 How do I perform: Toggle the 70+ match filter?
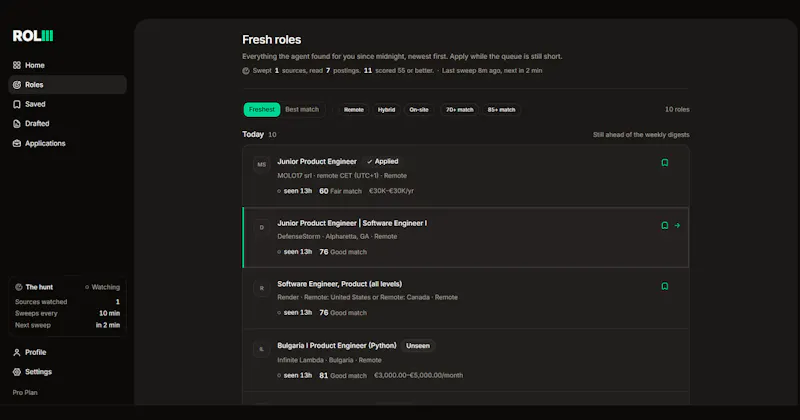[x=460, y=110]
